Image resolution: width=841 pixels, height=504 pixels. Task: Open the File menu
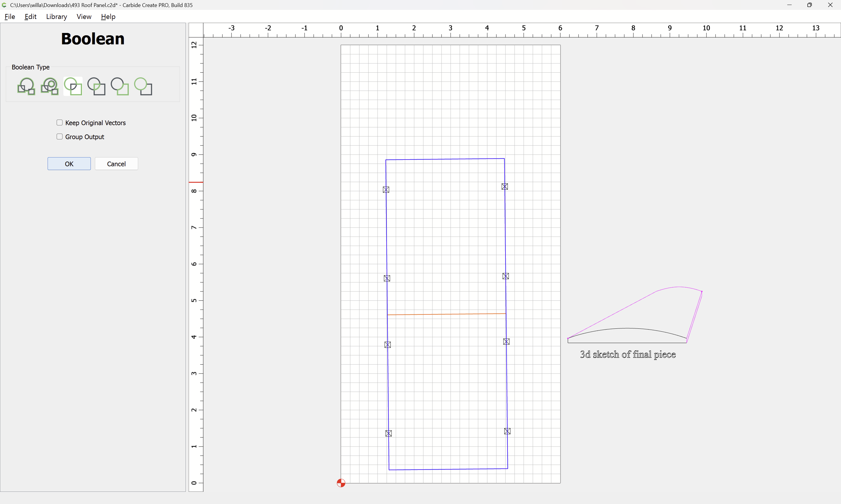pyautogui.click(x=10, y=17)
